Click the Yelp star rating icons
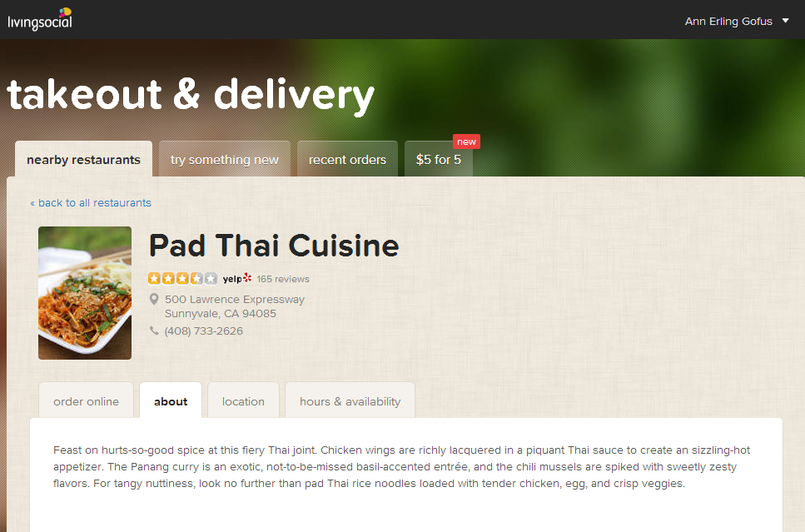 [182, 278]
